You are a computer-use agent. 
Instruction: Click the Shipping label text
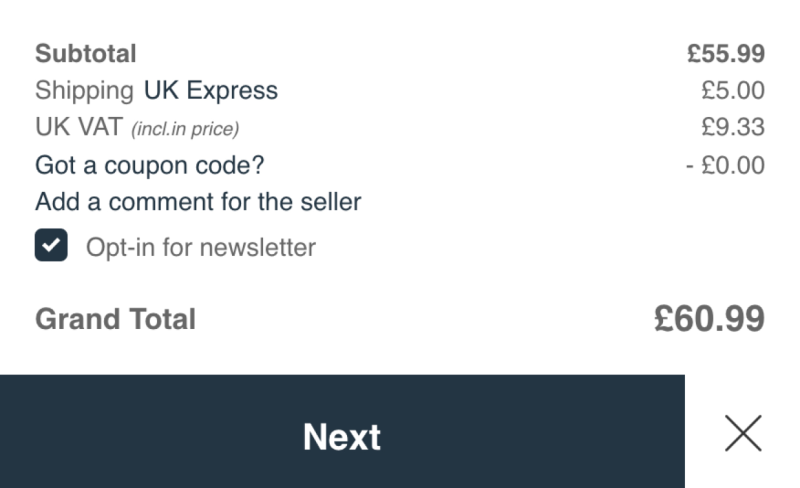tap(85, 91)
